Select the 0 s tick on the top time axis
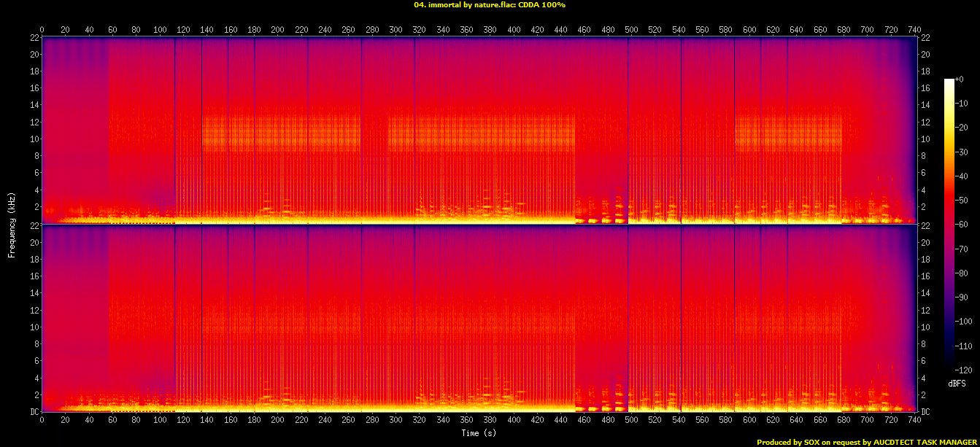This screenshot has width=980, height=447. 42,30
